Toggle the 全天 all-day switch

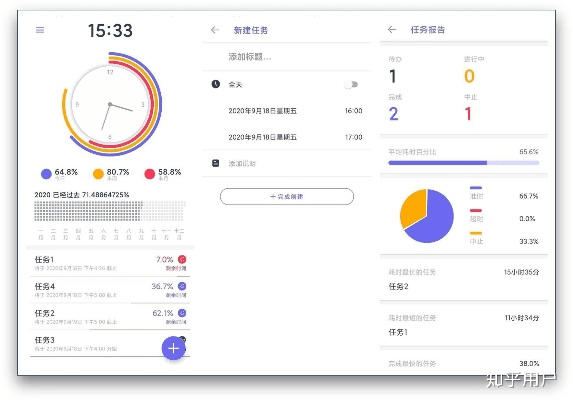(351, 85)
